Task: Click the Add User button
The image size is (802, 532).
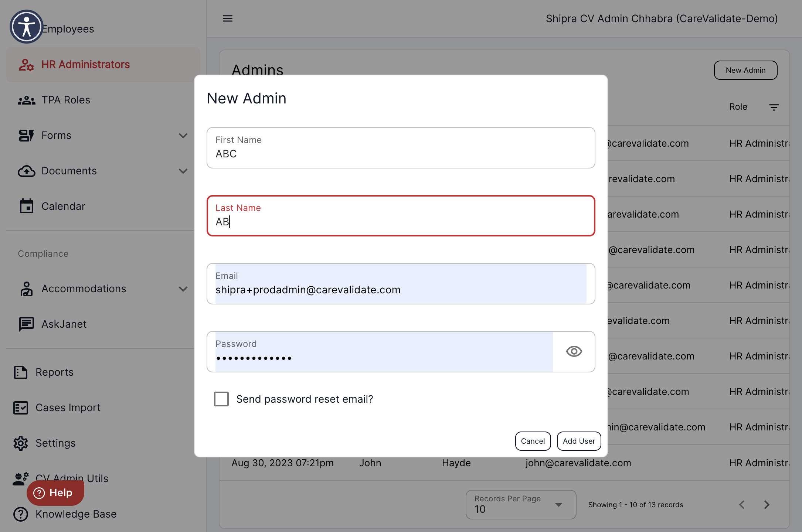Action: pyautogui.click(x=579, y=441)
